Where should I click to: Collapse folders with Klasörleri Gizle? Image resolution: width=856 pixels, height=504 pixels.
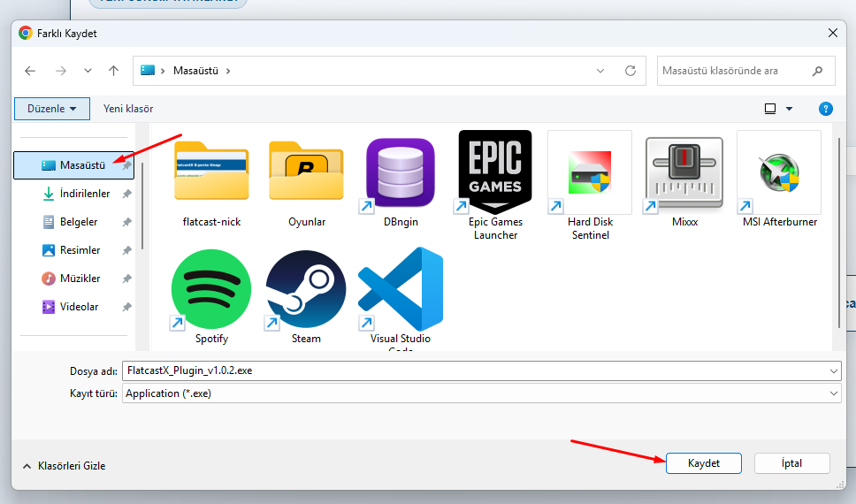64,466
